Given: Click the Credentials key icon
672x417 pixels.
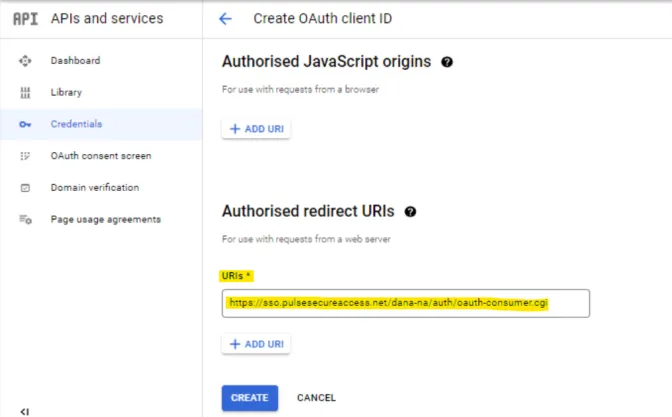Looking at the screenshot, I should tap(25, 124).
